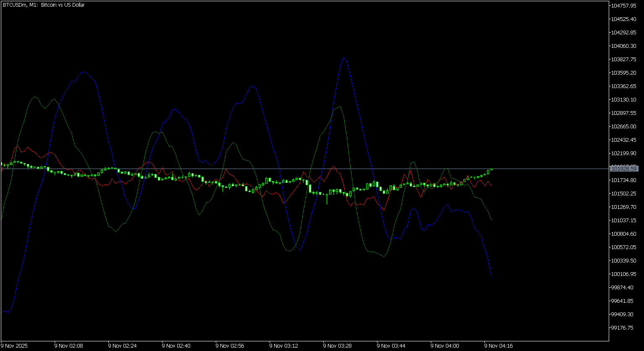Image resolution: width=644 pixels, height=351 pixels.
Task: Click the 103827.75 price scale label
Action: coord(625,59)
